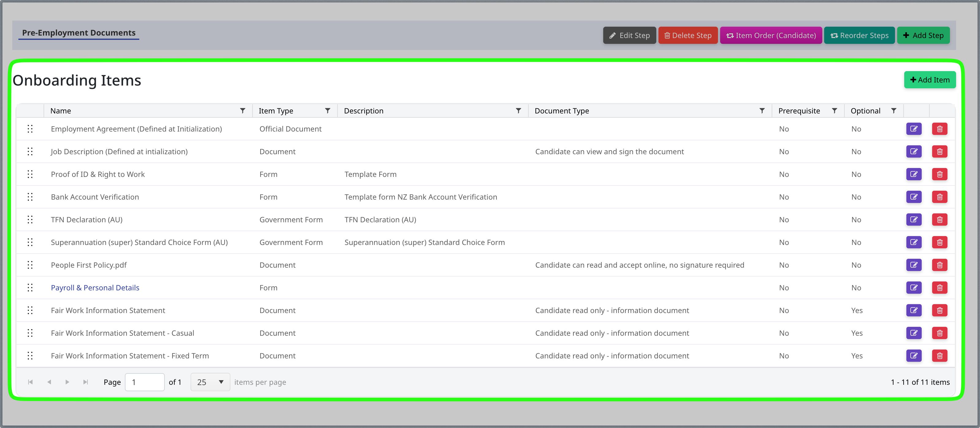
Task: Grab drag handle for Employment Agreement row
Action: pos(30,129)
